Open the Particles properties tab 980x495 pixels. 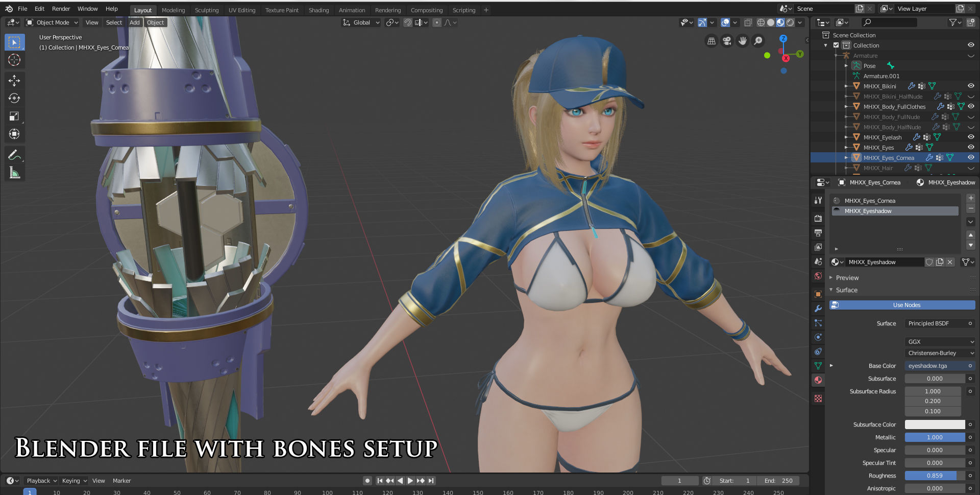(818, 323)
